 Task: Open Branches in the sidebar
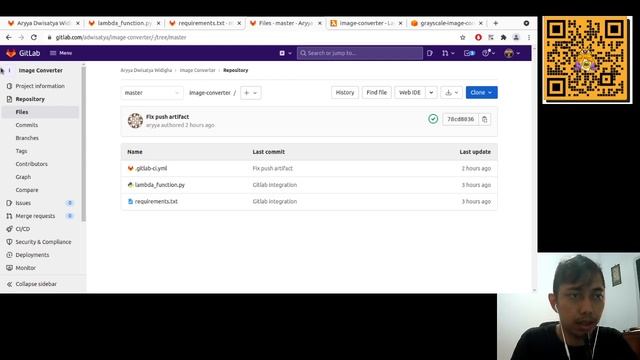(x=27, y=138)
